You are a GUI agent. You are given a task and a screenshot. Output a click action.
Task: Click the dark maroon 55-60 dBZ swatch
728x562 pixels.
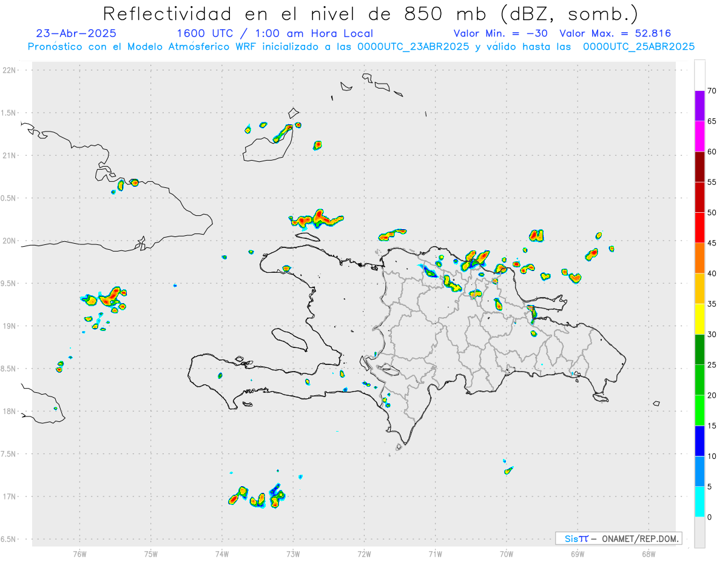point(699,167)
